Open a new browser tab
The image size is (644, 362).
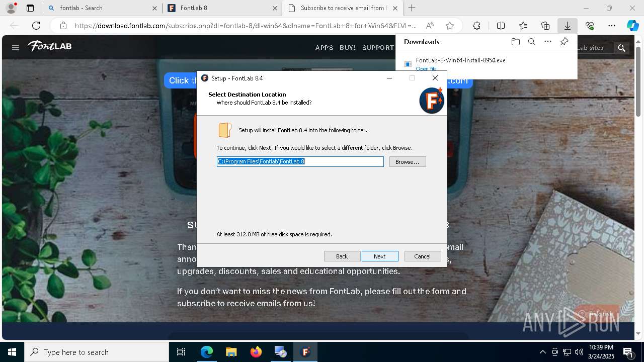coord(412,8)
